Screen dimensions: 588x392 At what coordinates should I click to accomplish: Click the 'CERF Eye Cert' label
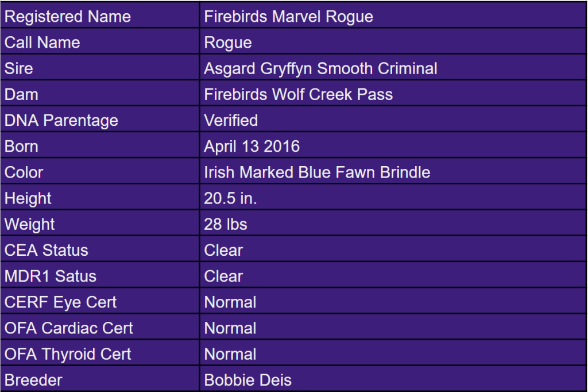tap(60, 302)
